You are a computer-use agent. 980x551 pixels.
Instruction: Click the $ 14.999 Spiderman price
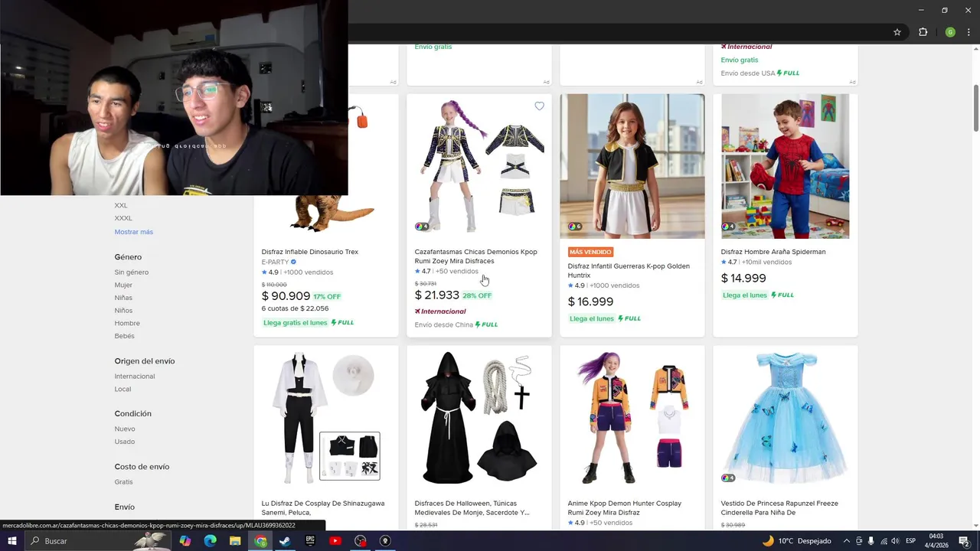(743, 279)
